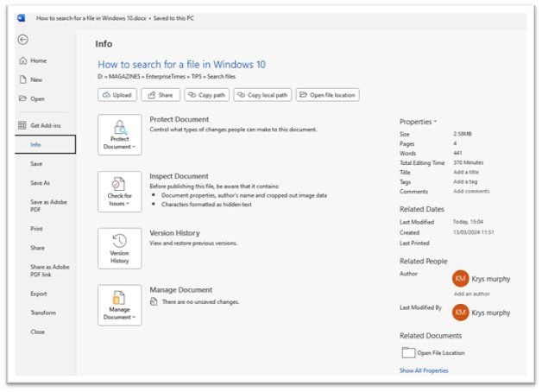Select Share in the left sidebar
This screenshot has height=392, width=542.
coord(37,248)
